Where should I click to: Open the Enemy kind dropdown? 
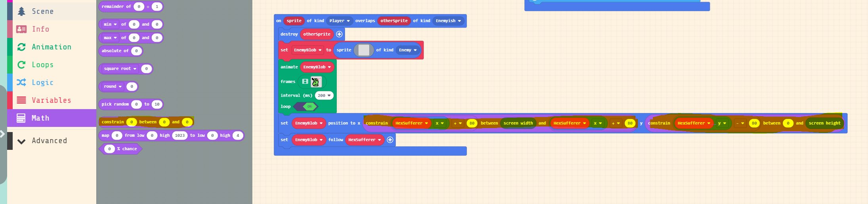click(408, 50)
